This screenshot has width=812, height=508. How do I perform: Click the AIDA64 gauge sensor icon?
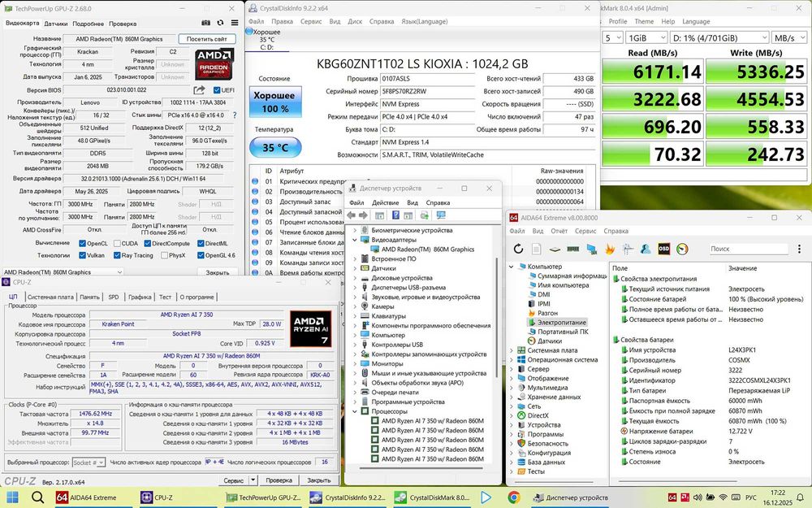pyautogui.click(x=683, y=249)
